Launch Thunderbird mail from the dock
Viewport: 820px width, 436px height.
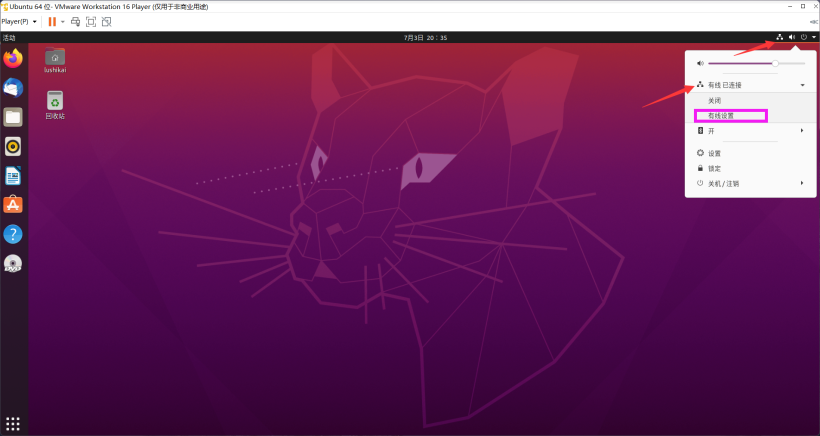[x=13, y=87]
